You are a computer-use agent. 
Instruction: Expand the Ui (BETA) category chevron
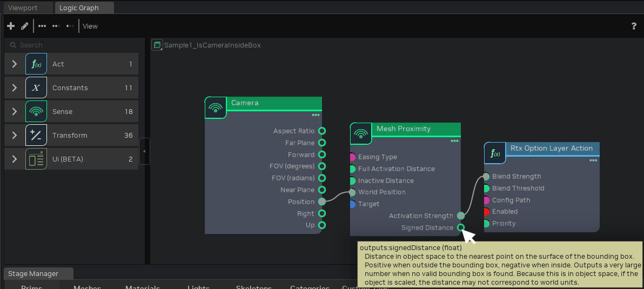coord(15,159)
